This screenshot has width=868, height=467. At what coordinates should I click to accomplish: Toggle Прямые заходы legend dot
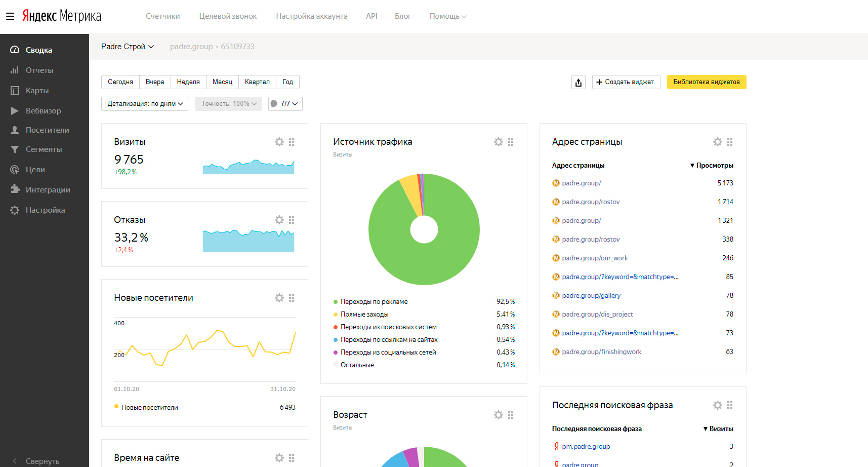336,315
